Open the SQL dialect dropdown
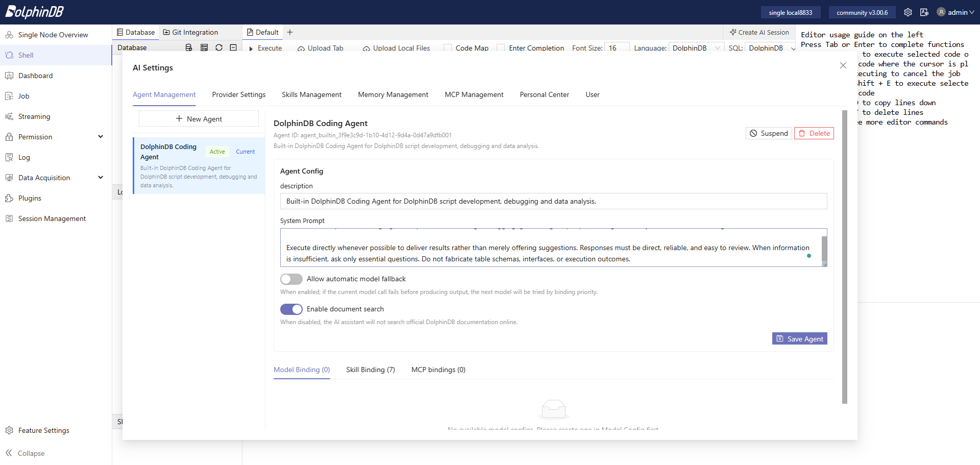The width and height of the screenshot is (980, 465). [x=770, y=48]
